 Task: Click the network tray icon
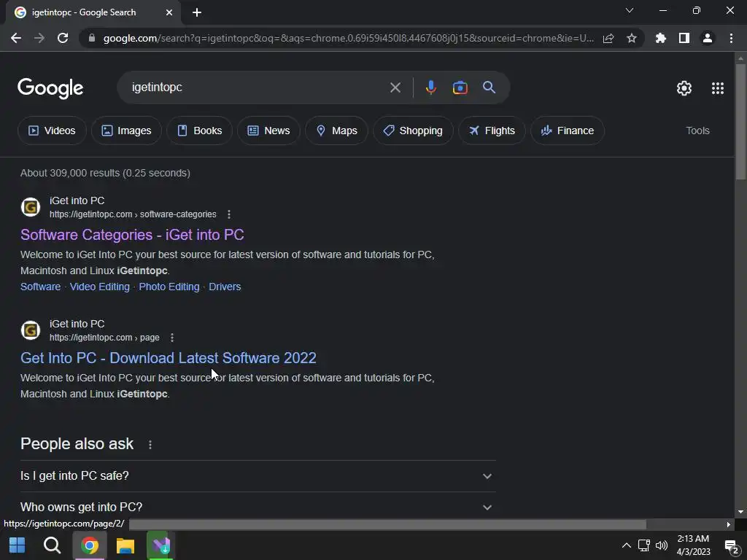pyautogui.click(x=644, y=545)
